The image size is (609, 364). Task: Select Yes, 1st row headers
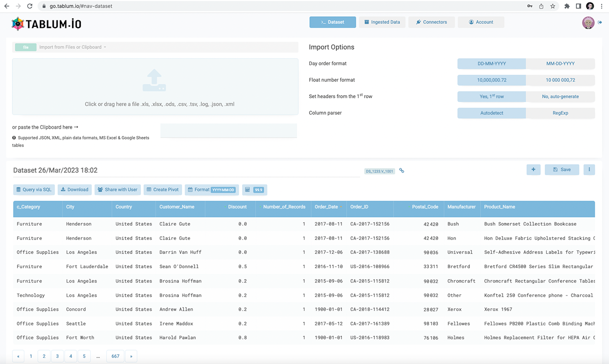point(492,96)
